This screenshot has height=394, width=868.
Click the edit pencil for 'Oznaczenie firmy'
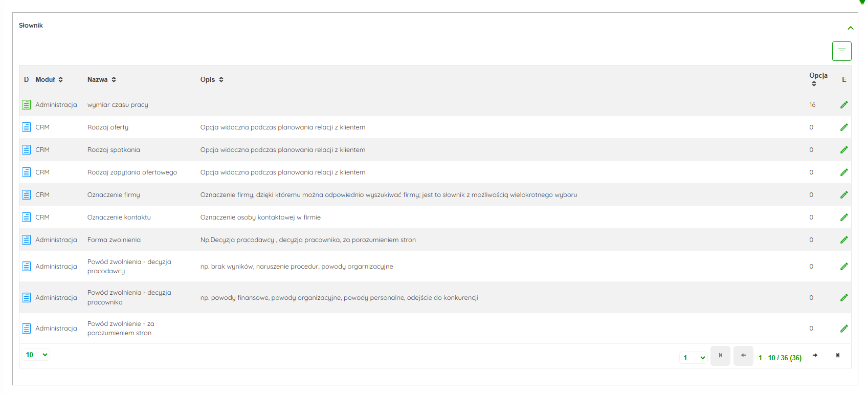pyautogui.click(x=844, y=195)
